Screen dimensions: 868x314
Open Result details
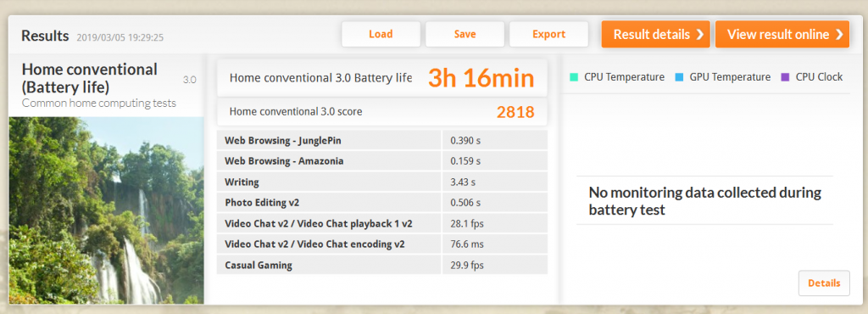(655, 34)
